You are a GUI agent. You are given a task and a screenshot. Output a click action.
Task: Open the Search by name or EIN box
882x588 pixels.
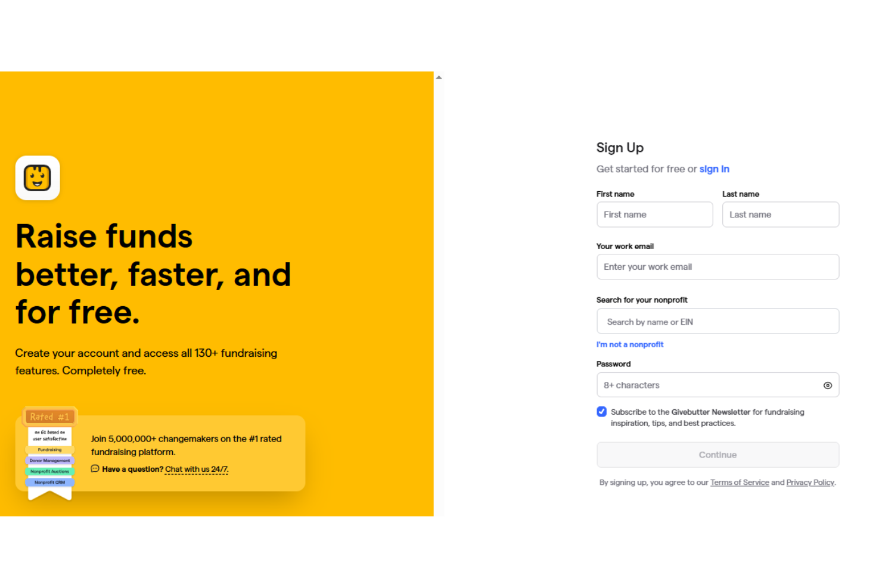coord(718,322)
